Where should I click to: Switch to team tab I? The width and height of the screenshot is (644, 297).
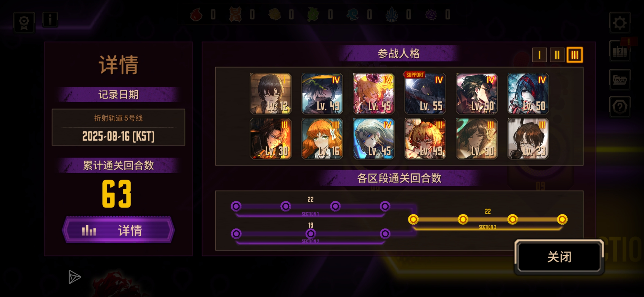[x=539, y=55]
